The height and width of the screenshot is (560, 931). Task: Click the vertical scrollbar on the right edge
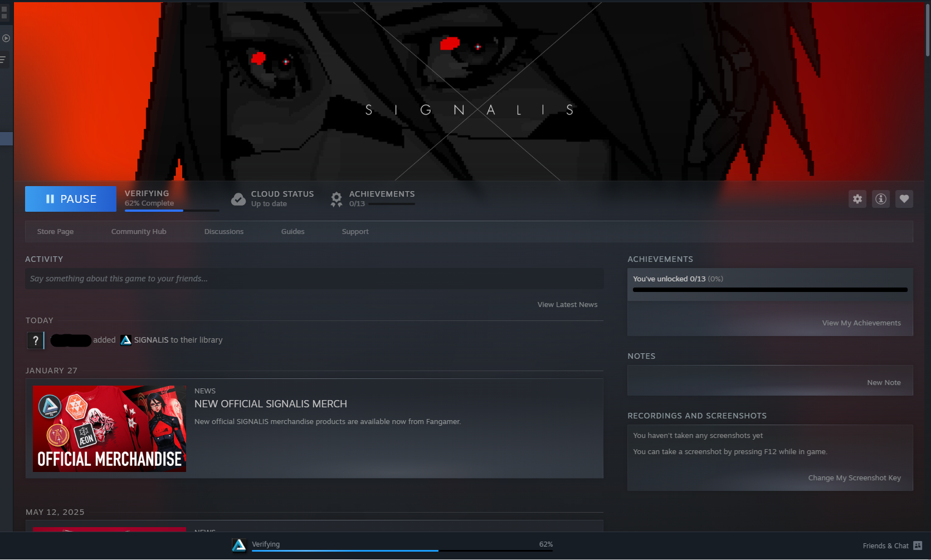click(927, 29)
